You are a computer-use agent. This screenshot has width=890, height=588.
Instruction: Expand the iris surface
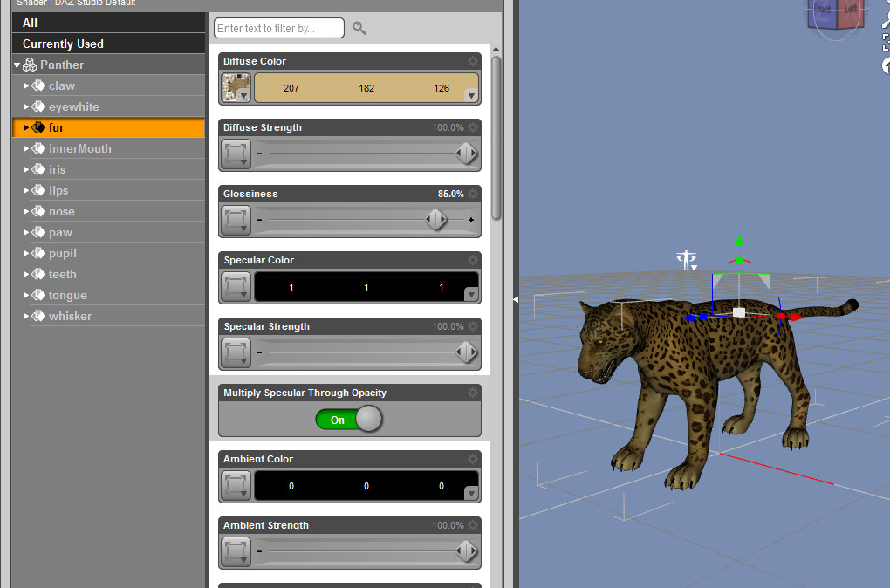pyautogui.click(x=25, y=170)
